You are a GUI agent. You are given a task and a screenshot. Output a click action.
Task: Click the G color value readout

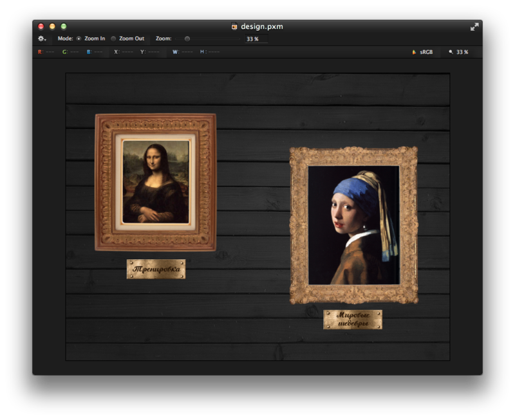coord(70,52)
